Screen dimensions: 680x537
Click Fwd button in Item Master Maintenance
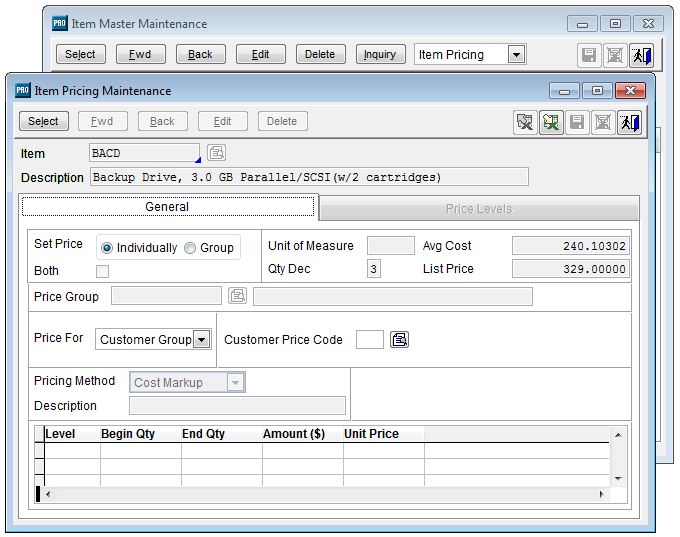click(x=141, y=54)
